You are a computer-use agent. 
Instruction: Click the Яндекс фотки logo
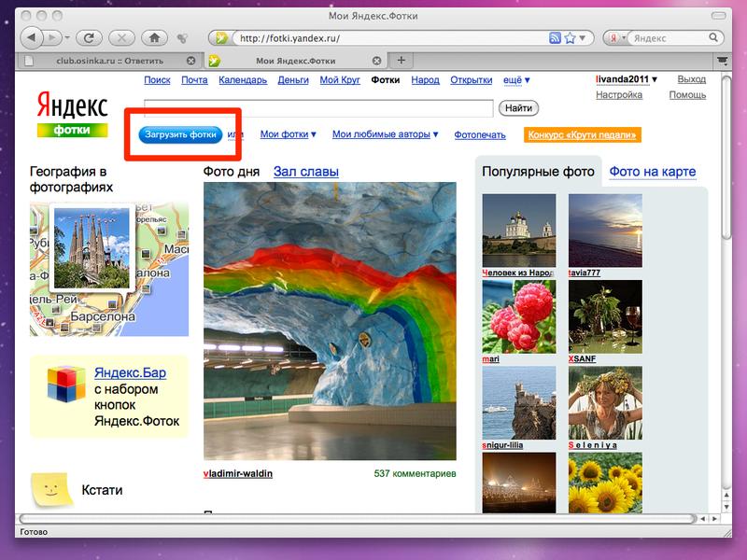[x=73, y=114]
